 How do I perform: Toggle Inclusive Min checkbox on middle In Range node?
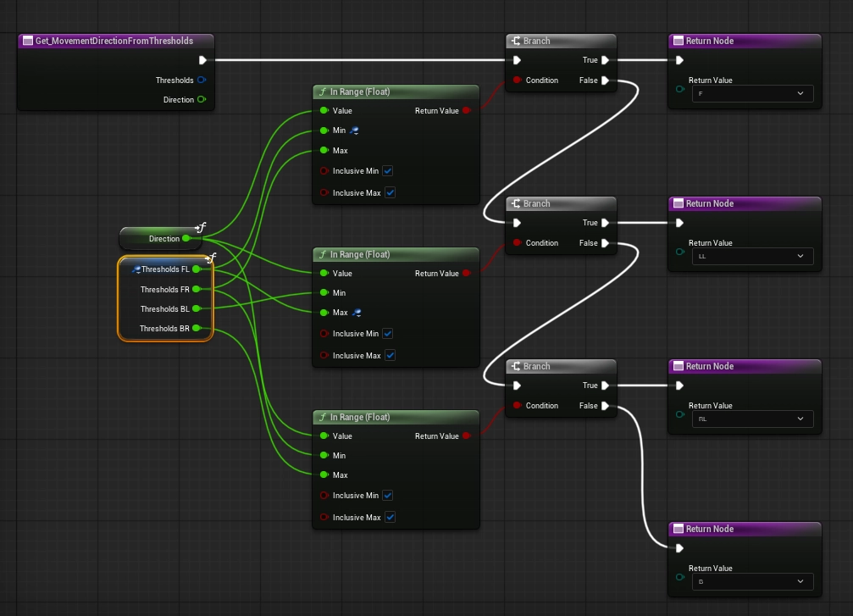388,334
